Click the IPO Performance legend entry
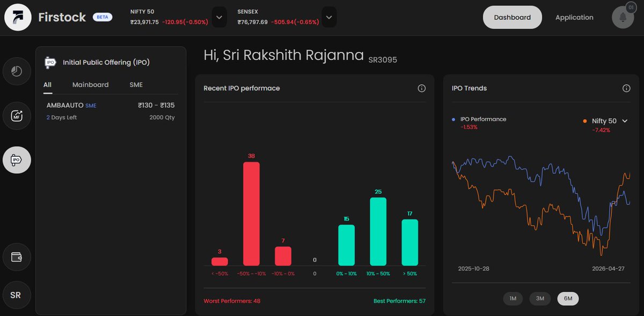644x316 pixels. coord(479,119)
